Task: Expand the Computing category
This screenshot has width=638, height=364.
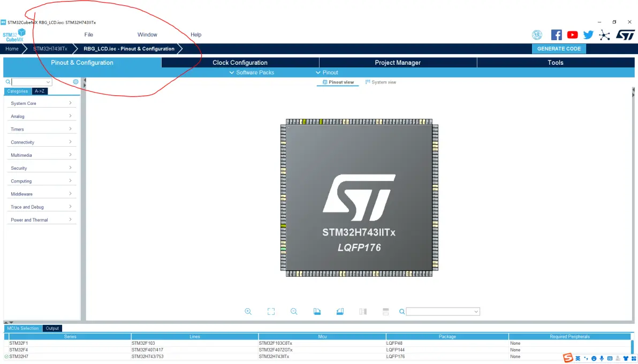Action: coord(42,181)
